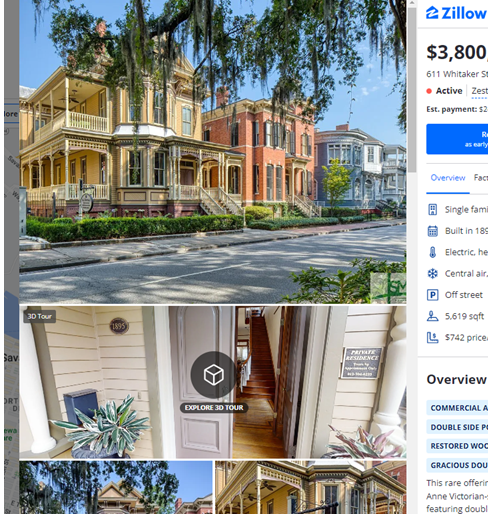Open the bottom-left exterior photo thumbnail
Viewport: 488px width, 518px height.
pyautogui.click(x=116, y=487)
